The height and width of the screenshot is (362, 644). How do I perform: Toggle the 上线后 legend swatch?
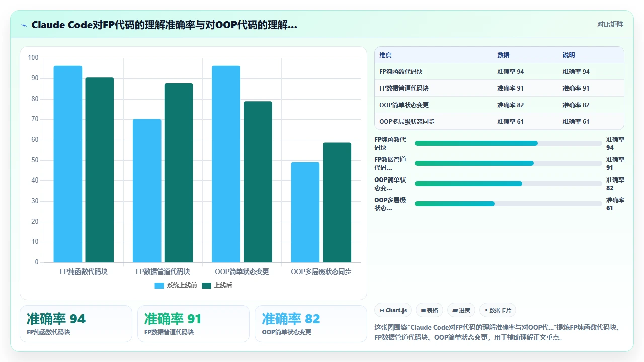206,286
